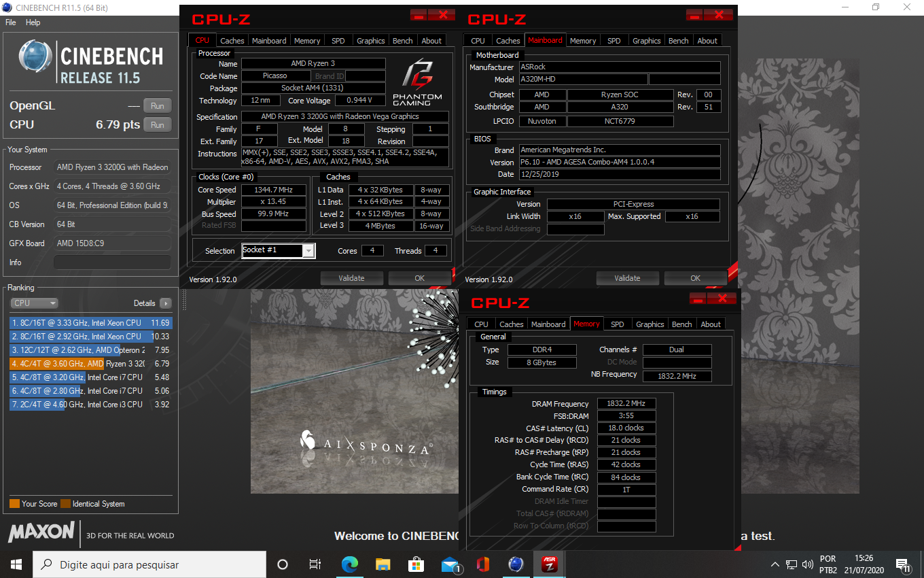Viewport: 924px width, 578px height.
Task: Switch to Caches tab in first CPU-Z window
Action: [232, 41]
